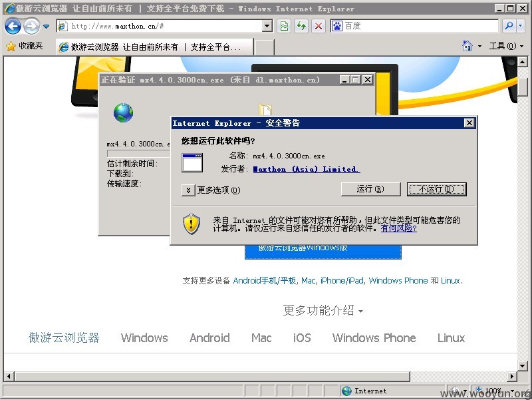Click the Run button in security warning
Screen dimensions: 532x400
tap(370, 189)
